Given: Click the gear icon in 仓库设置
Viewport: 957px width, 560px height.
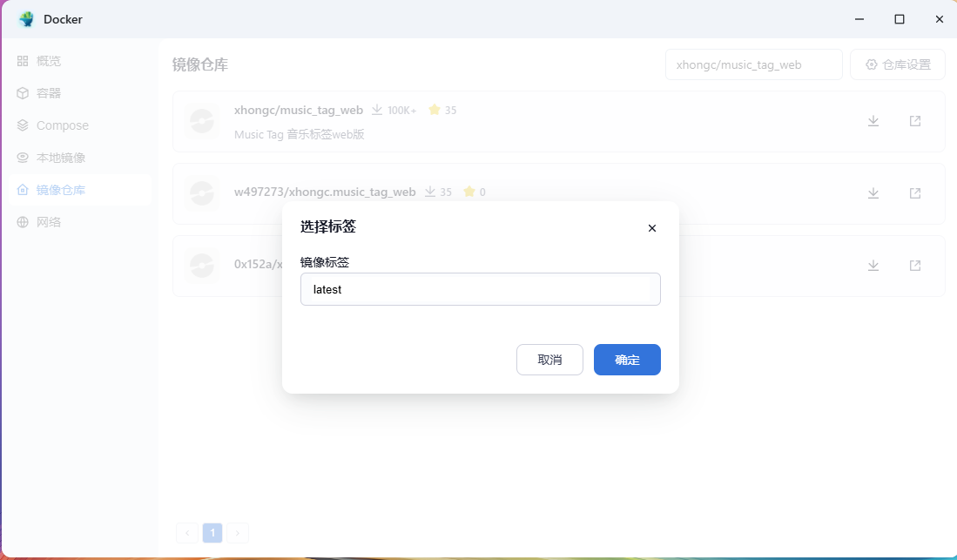Looking at the screenshot, I should [872, 64].
